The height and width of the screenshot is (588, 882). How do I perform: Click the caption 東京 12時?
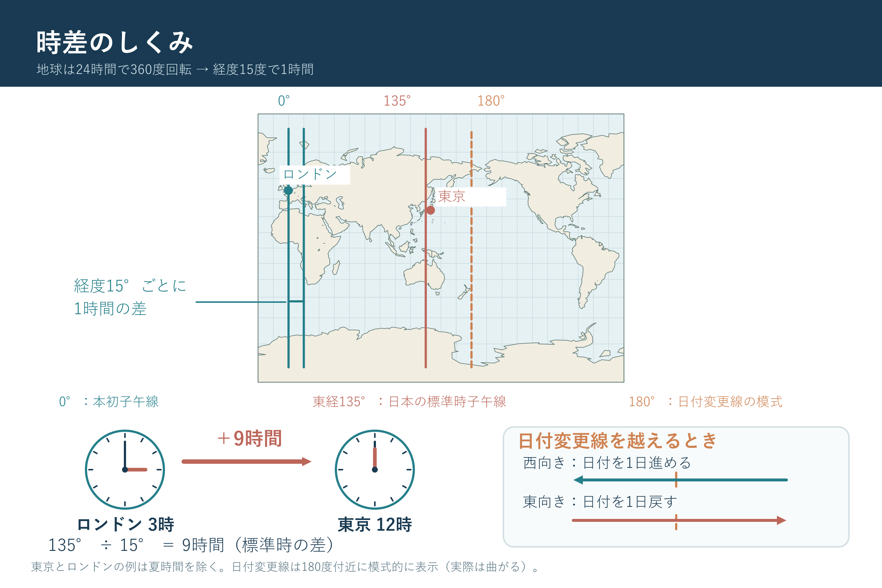pos(374,525)
